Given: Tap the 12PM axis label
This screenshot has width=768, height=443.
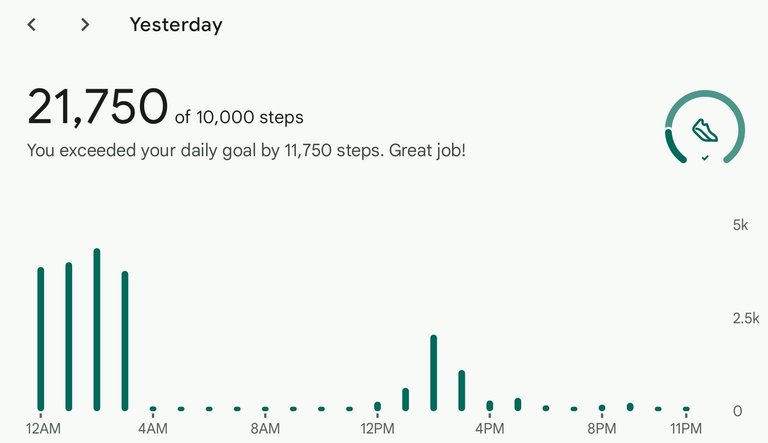Looking at the screenshot, I should point(377,429).
